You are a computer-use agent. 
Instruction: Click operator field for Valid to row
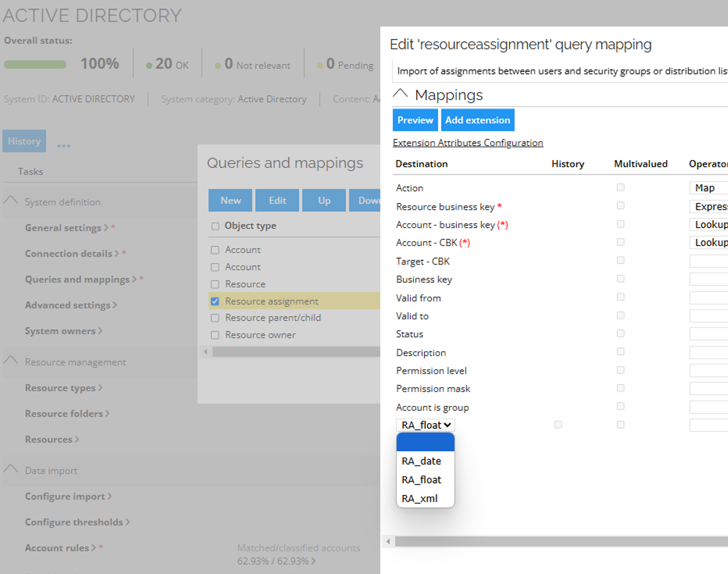pyautogui.click(x=709, y=316)
